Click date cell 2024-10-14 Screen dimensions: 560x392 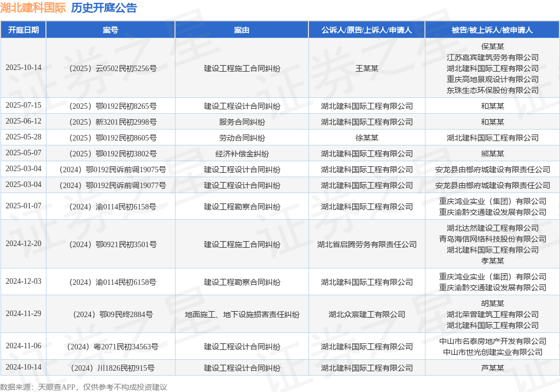pyautogui.click(x=23, y=367)
